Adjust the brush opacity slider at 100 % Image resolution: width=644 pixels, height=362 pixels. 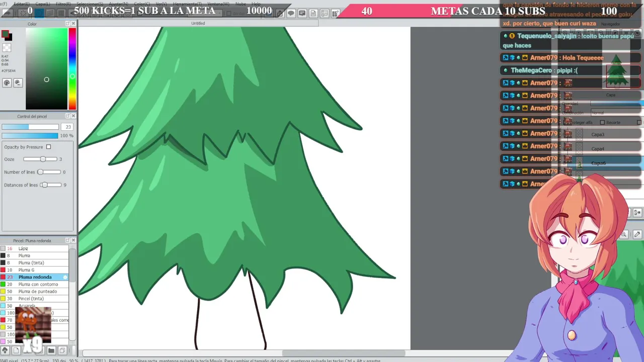30,136
